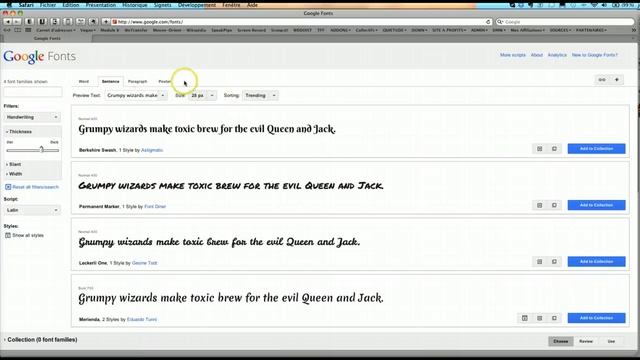Click the link icon at top right of previews
This screenshot has width=640, height=360.
[x=602, y=80]
